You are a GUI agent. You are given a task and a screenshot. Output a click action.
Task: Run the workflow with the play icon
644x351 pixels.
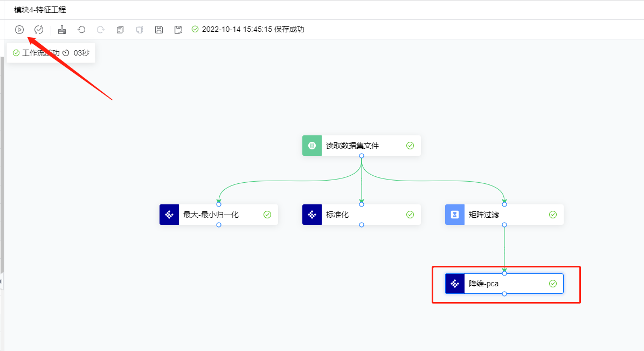[x=19, y=30]
